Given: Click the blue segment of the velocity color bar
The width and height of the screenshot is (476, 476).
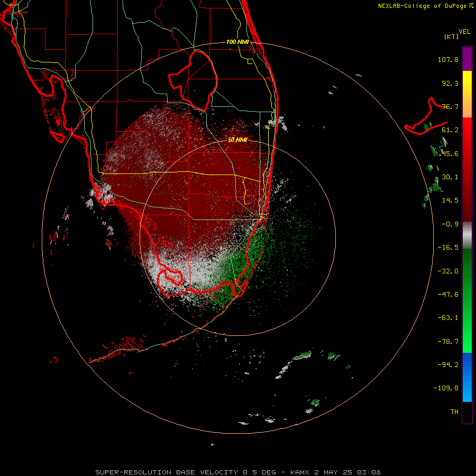Looking at the screenshot, I should point(467,377).
